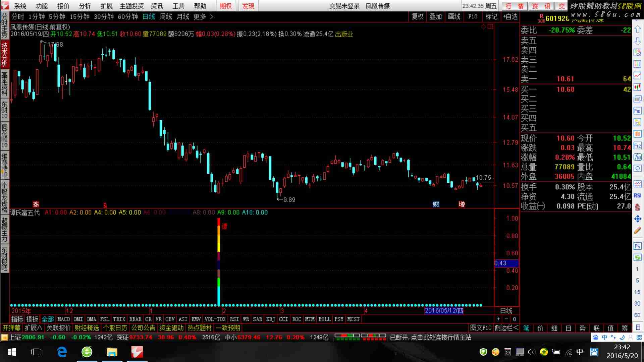Open the 功能 menu

coord(42,6)
